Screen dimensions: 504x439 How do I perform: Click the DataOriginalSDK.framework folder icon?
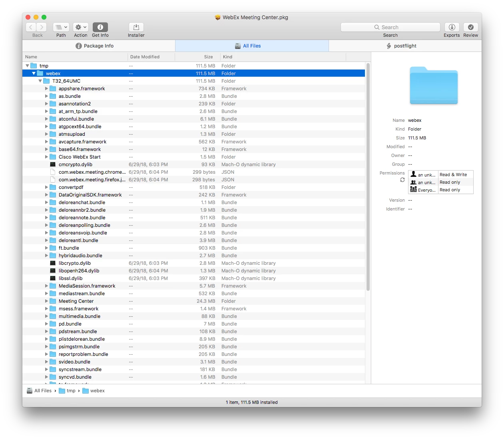(53, 195)
